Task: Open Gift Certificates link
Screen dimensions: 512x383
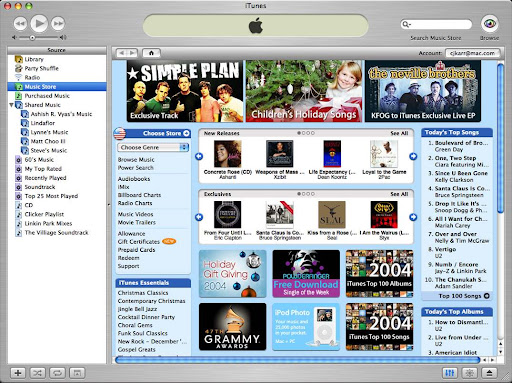Action: (x=139, y=242)
